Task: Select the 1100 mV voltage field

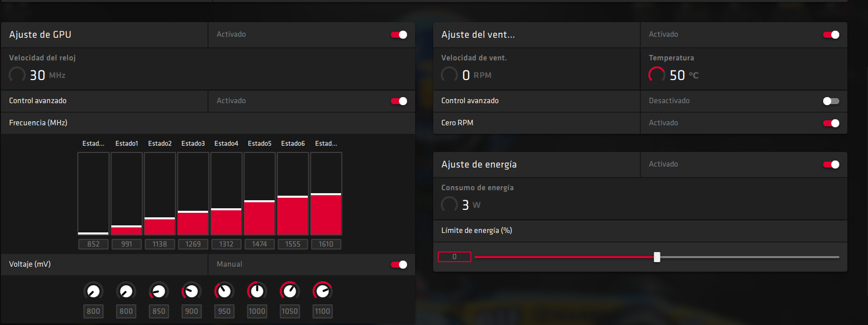Action: pos(322,311)
